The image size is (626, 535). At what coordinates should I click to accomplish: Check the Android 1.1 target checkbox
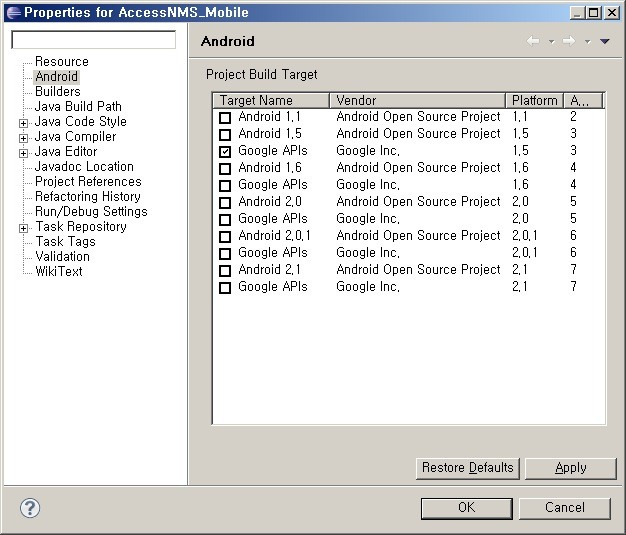click(x=225, y=117)
